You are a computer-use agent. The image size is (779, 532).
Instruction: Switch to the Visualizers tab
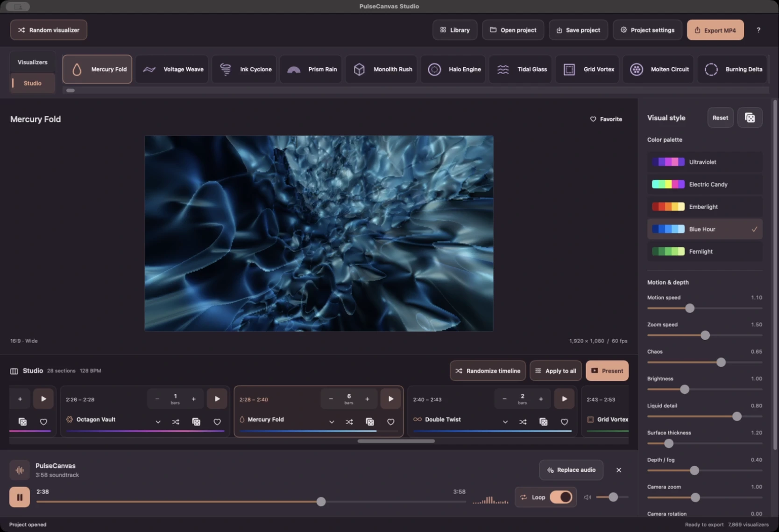click(32, 62)
